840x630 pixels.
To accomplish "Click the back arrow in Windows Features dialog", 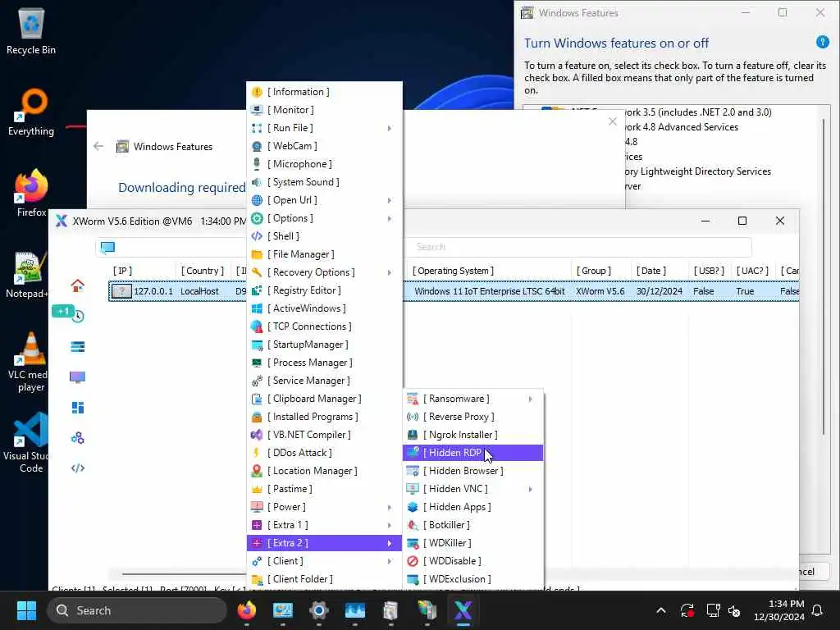I will (x=98, y=146).
